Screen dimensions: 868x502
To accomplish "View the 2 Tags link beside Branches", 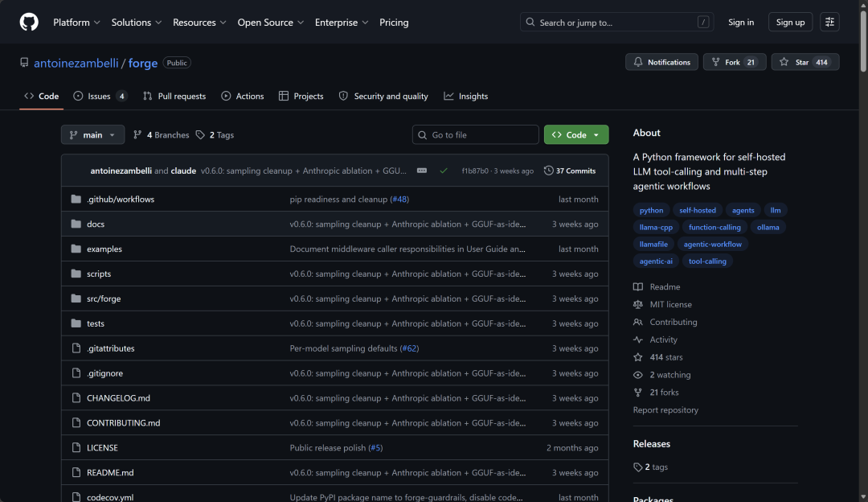I will [x=215, y=134].
